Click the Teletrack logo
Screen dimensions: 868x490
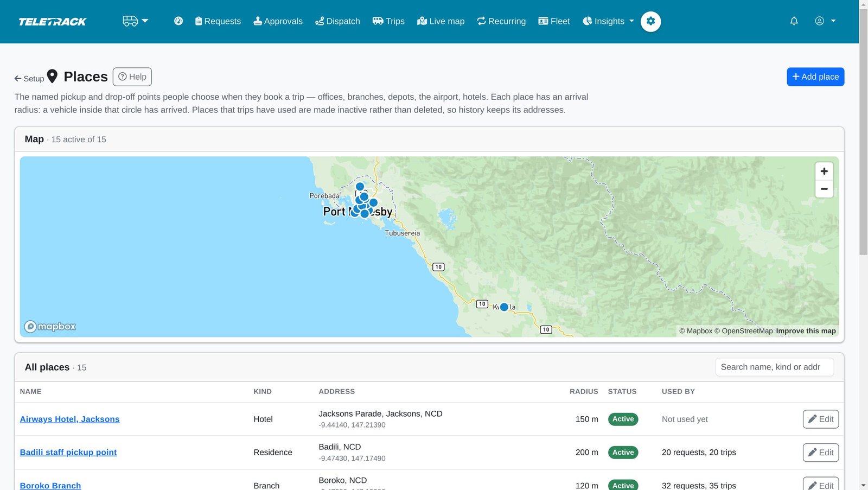coord(53,22)
